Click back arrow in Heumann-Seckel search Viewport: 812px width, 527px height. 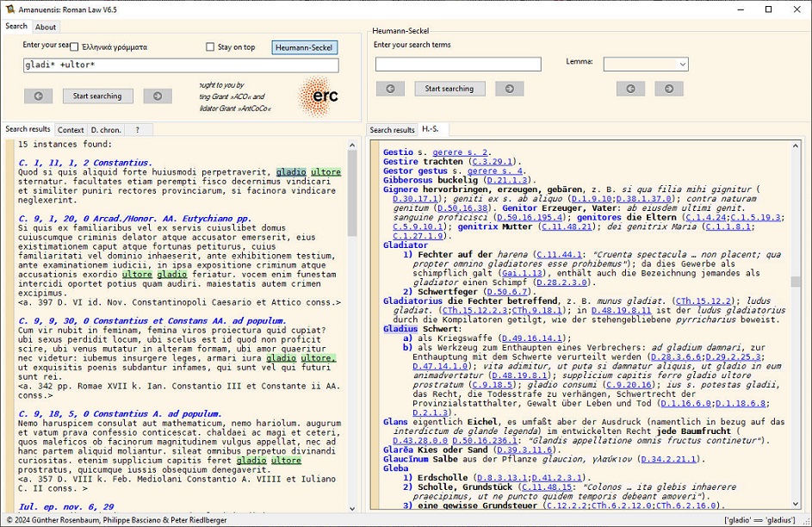390,89
